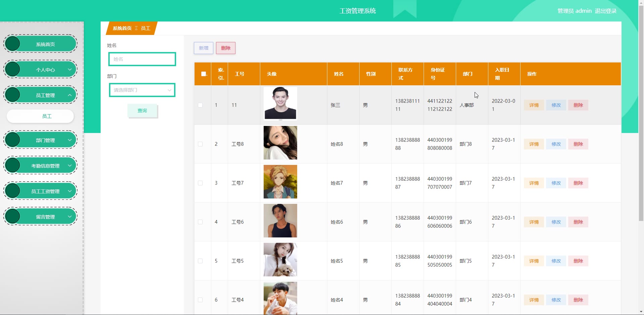Click 删除 in the 姓名7 row
The image size is (644, 315).
click(x=578, y=183)
